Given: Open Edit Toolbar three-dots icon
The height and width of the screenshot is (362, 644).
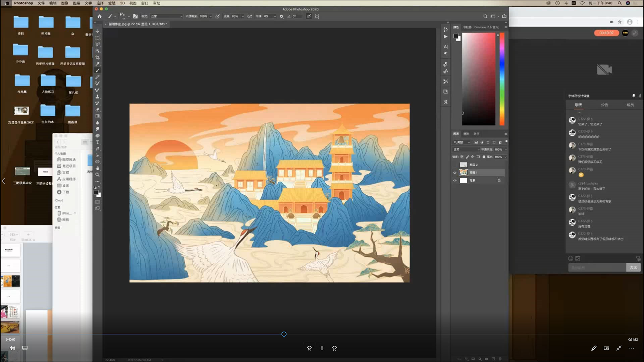Looking at the screenshot, I should tap(97, 181).
